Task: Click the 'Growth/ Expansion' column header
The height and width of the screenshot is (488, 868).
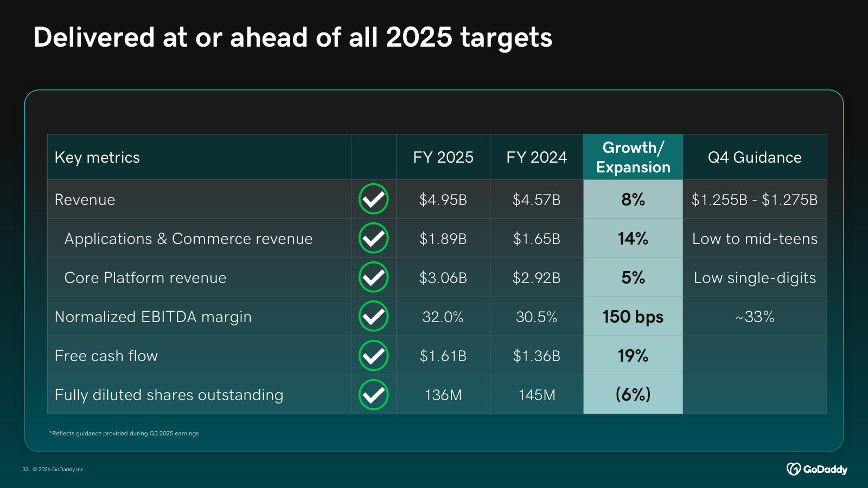Action: pyautogui.click(x=633, y=157)
